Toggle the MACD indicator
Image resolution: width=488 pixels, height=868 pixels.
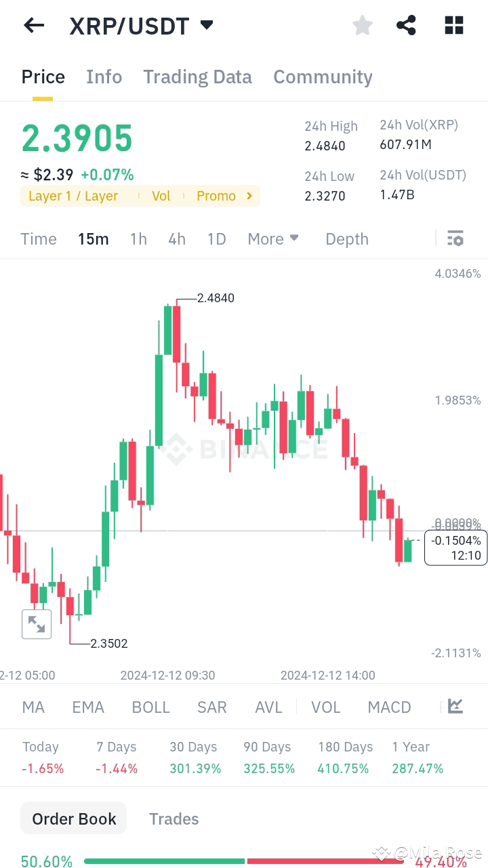tap(389, 707)
